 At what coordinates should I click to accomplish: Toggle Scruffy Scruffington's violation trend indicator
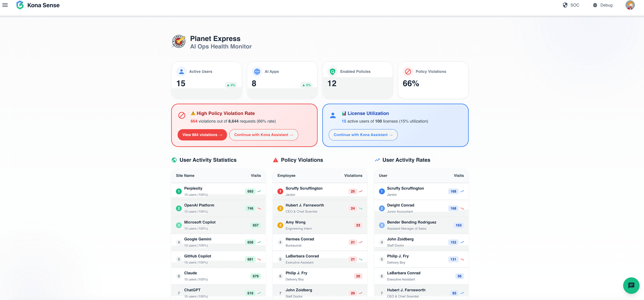point(361,191)
